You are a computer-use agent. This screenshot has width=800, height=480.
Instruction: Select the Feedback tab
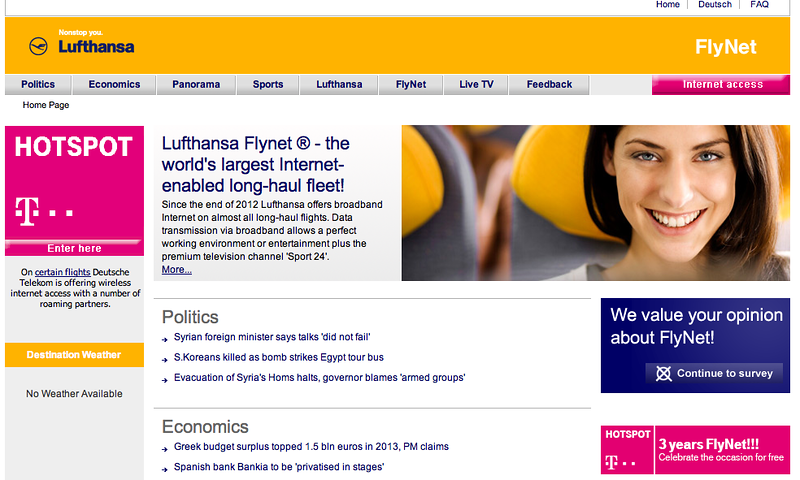point(549,85)
